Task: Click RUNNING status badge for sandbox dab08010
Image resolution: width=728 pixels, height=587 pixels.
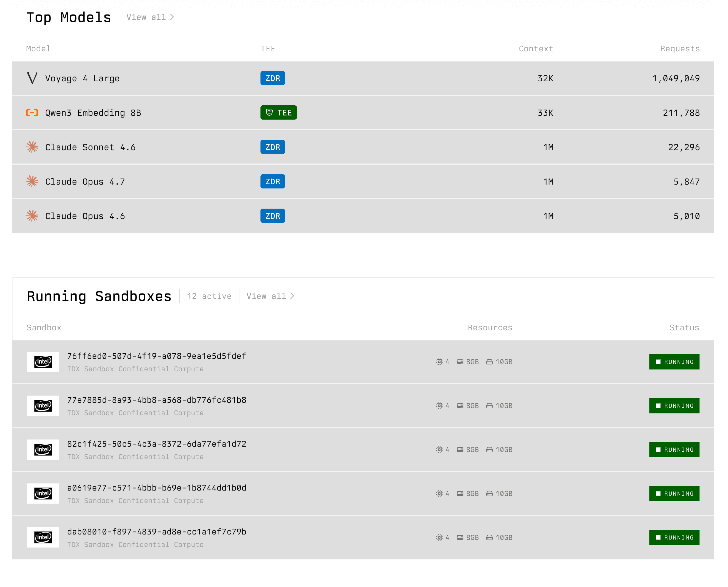Action: point(674,538)
